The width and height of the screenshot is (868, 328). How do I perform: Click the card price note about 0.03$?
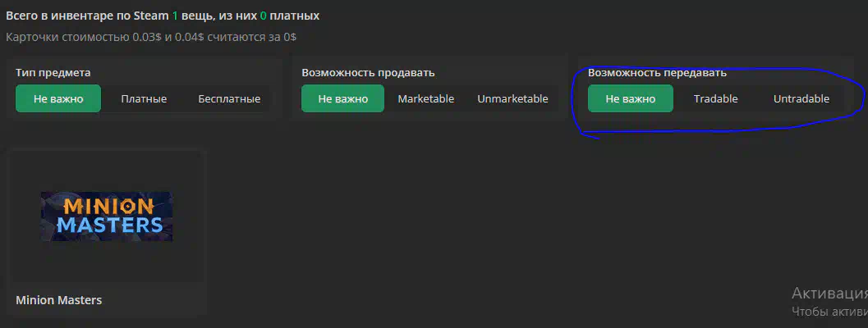pyautogui.click(x=151, y=38)
